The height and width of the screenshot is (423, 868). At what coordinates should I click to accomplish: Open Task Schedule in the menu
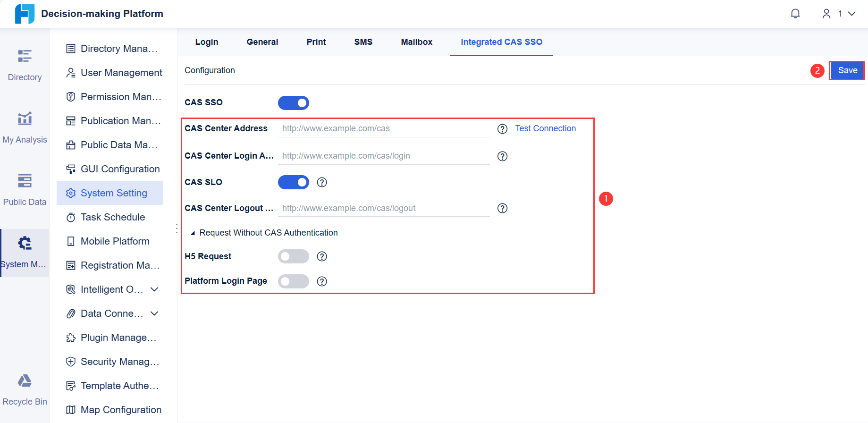113,217
